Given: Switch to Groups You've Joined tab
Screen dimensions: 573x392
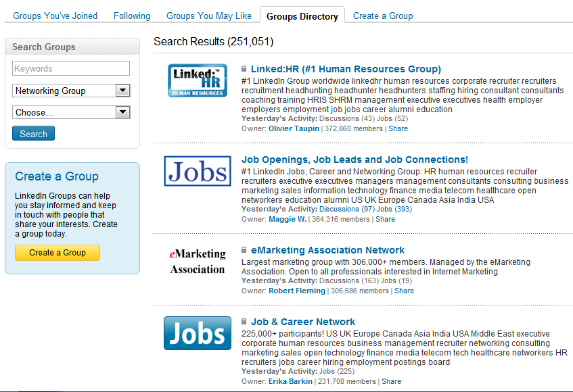Looking at the screenshot, I should tap(55, 16).
